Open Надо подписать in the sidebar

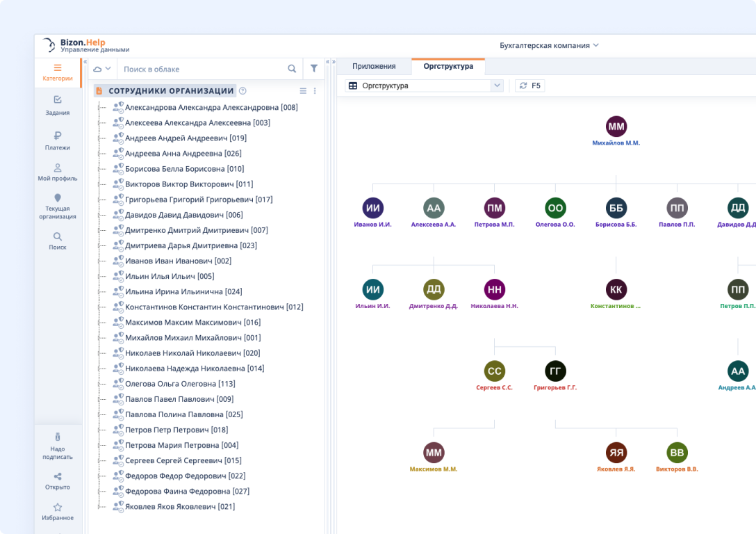coord(58,446)
